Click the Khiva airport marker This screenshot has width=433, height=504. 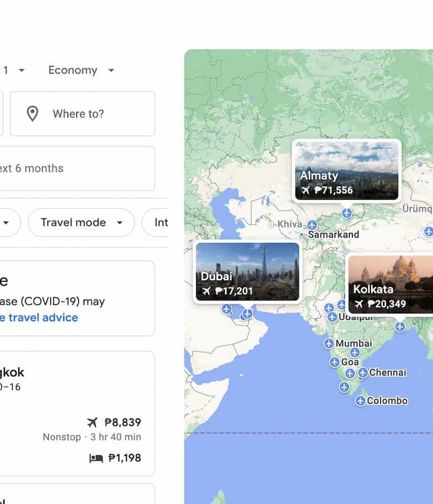click(312, 225)
